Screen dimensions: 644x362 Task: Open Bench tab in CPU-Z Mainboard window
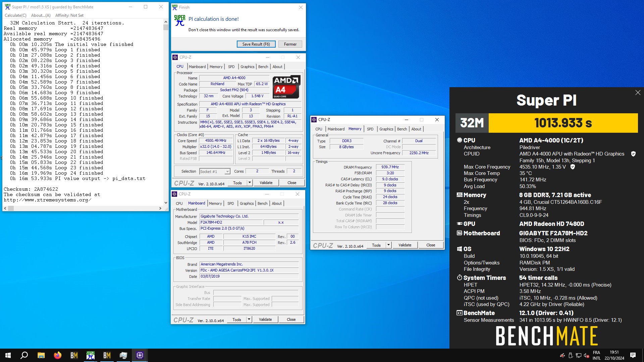coord(263,203)
